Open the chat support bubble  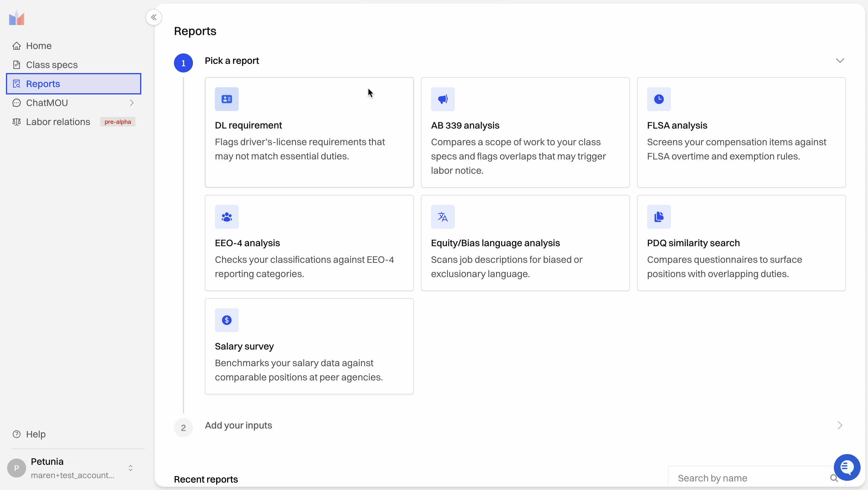(x=847, y=467)
